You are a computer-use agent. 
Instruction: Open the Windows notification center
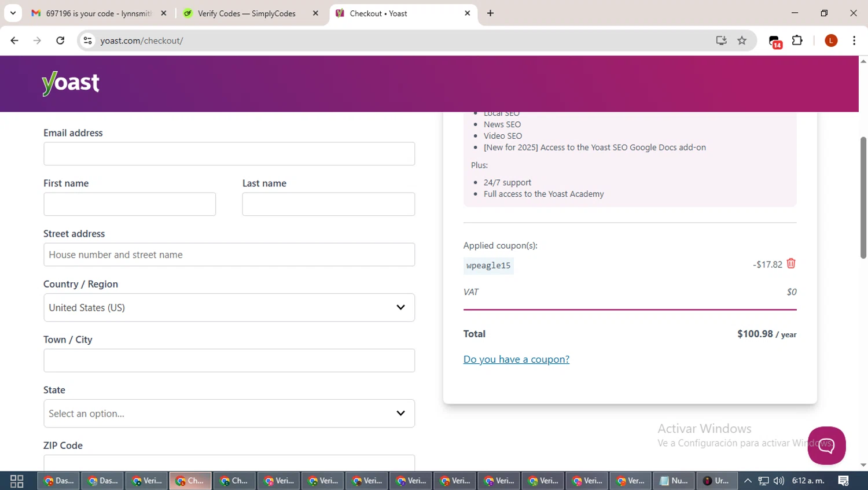click(844, 481)
